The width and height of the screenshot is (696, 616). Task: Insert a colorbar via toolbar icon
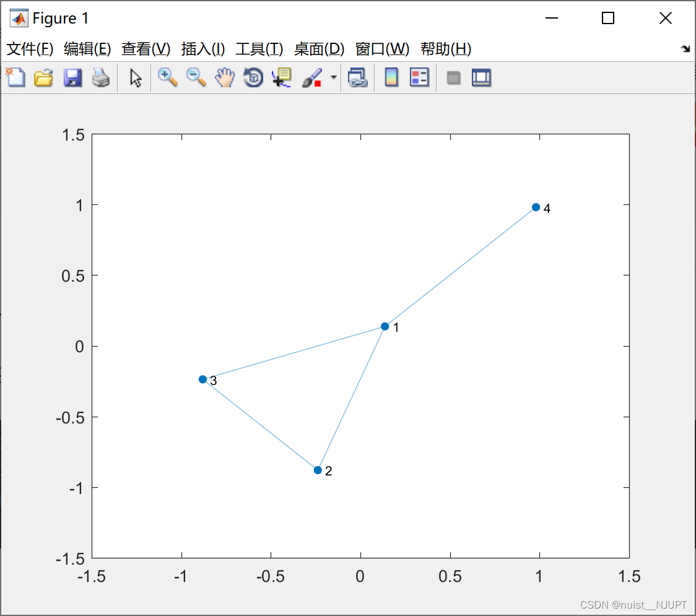point(391,77)
